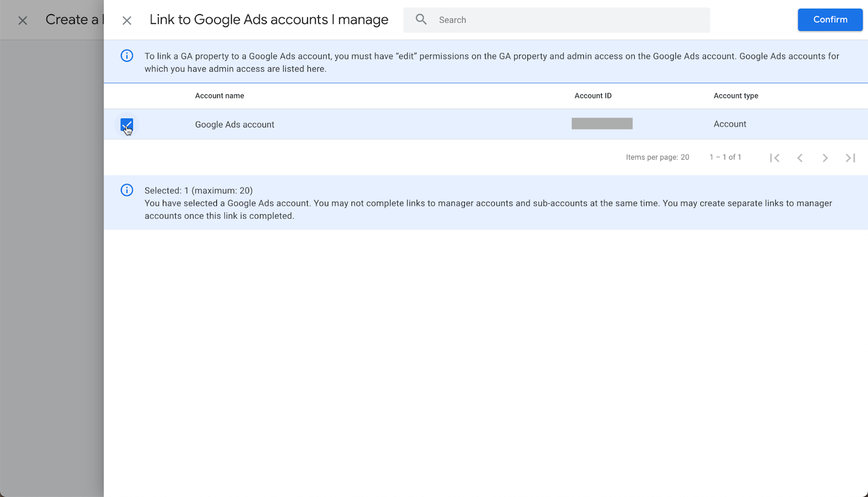868x497 pixels.
Task: Close the Link to Google Ads panel
Action: (127, 21)
